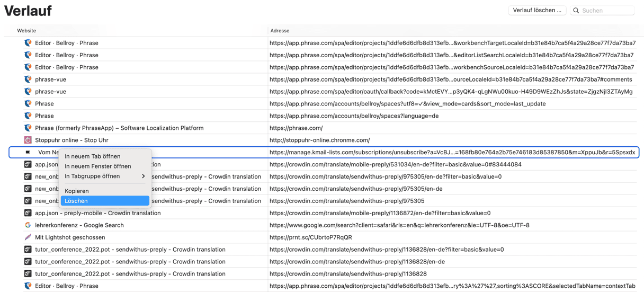Select Löschen from the context menu

(105, 201)
